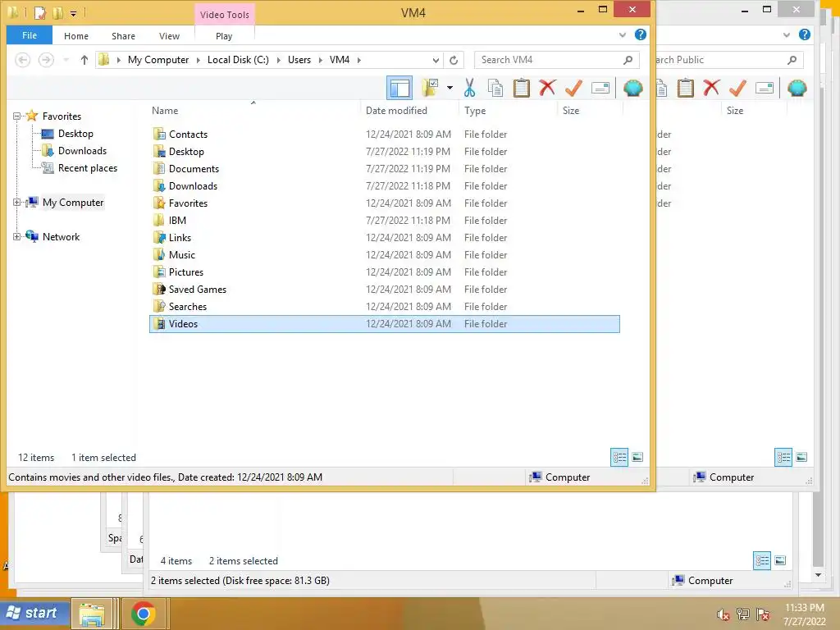Expand the Network tree node

tap(16, 237)
